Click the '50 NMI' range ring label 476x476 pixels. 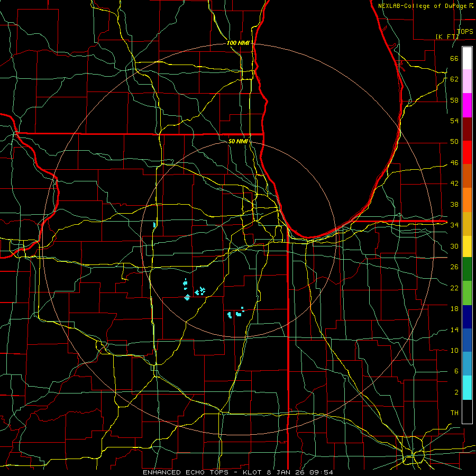point(238,141)
